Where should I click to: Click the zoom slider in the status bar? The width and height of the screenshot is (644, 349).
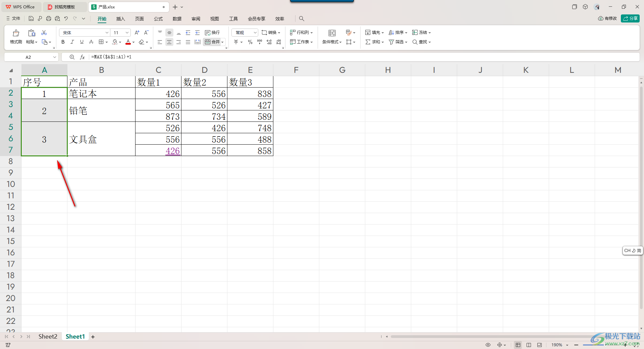(604, 345)
